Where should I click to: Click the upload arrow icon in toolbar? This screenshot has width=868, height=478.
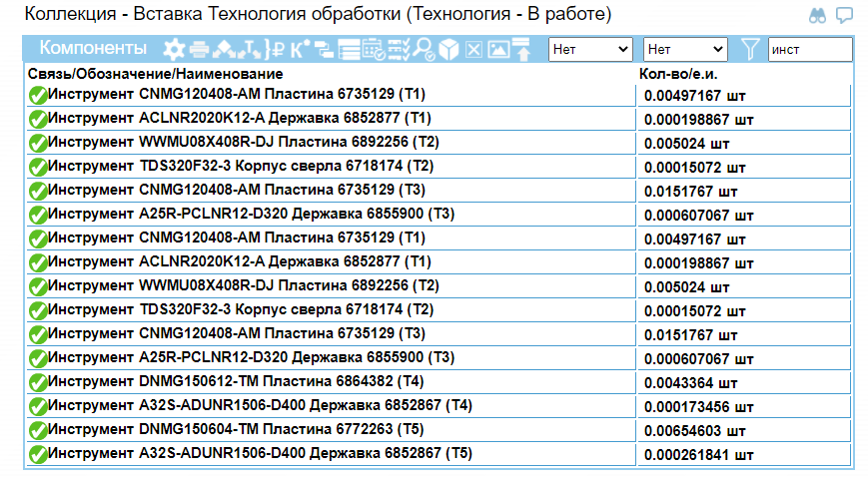[521, 49]
